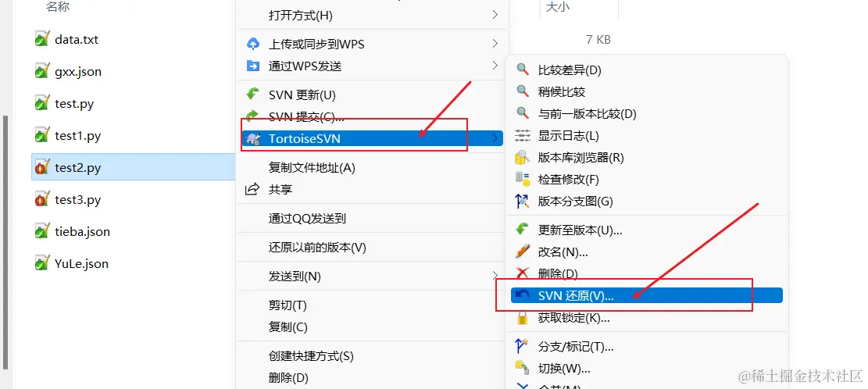Expand the 发送到(N) submenu chevron
Screen dimensions: 868x389
[x=495, y=276]
